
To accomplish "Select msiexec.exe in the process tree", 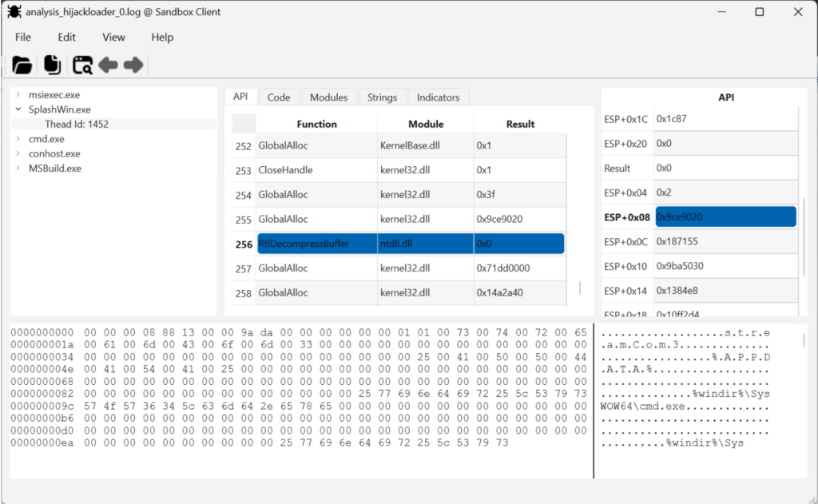I will tap(54, 95).
